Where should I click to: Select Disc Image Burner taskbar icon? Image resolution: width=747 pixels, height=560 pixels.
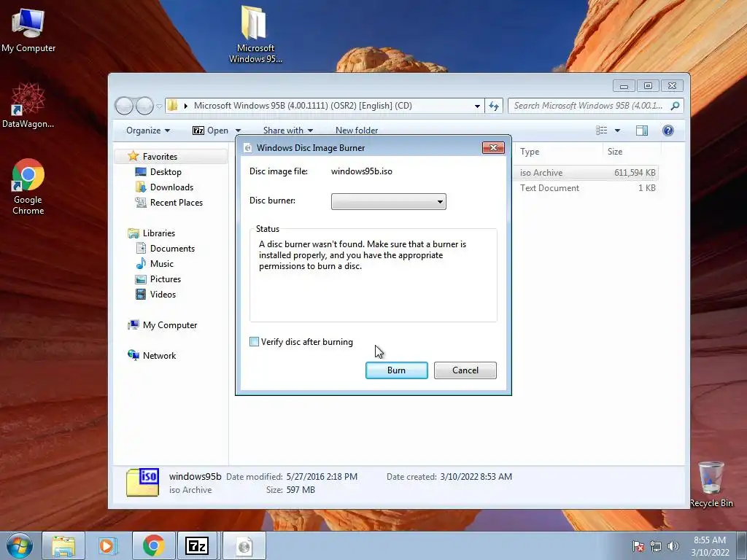coord(244,545)
